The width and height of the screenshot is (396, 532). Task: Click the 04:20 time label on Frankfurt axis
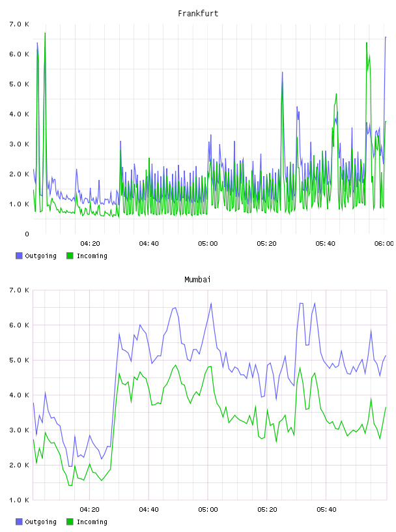click(x=90, y=244)
